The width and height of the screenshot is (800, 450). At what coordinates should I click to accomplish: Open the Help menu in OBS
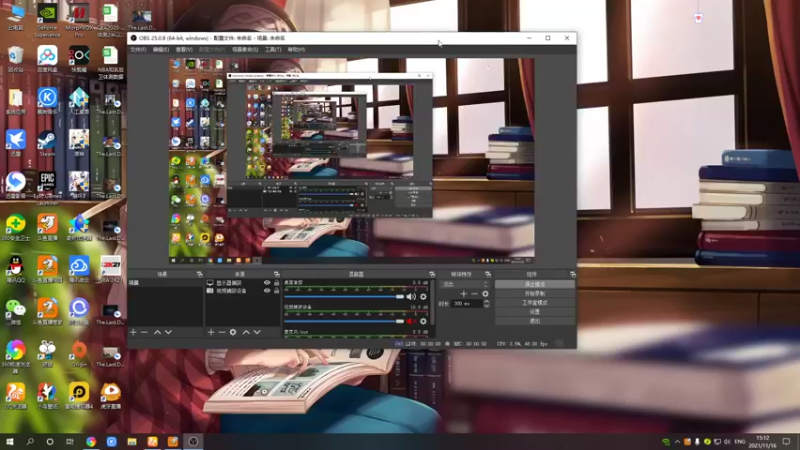[x=296, y=49]
